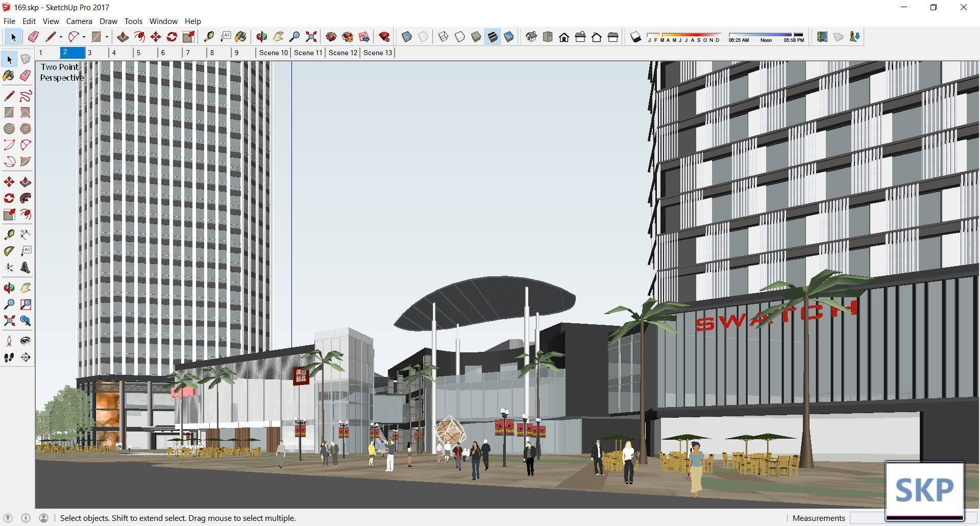This screenshot has height=526, width=980.
Task: Switch to Front view house icon
Action: pyautogui.click(x=564, y=37)
